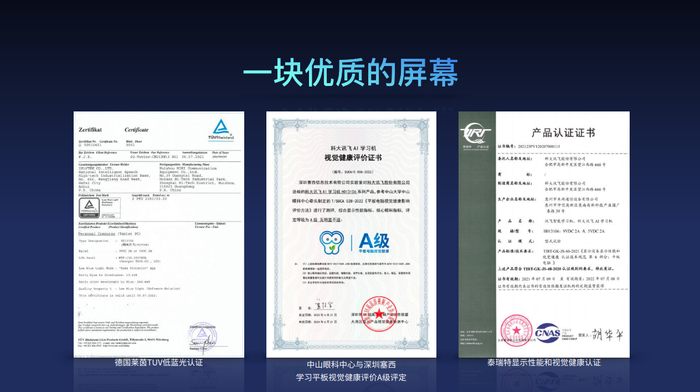Click the slide title 一块优质的屏幕
The height and width of the screenshot is (392, 700).
(x=350, y=72)
